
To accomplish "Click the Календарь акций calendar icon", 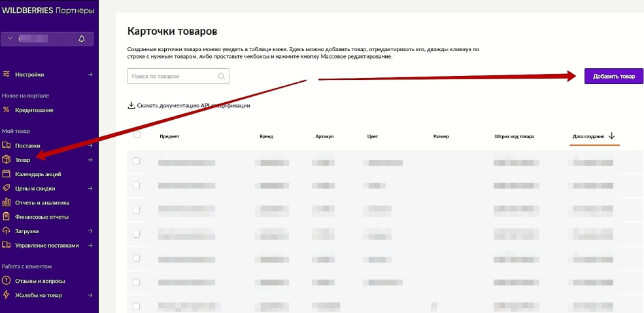I will (7, 174).
